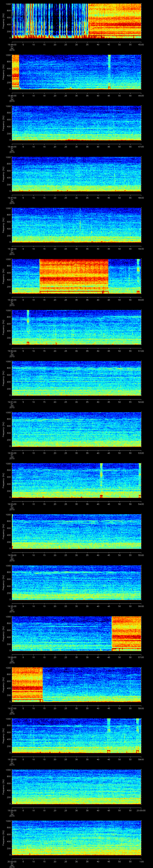Click the 19:54:00 start time label
Image resolution: width=153 pixels, height=868 pixels.
pyautogui.click(x=12, y=555)
